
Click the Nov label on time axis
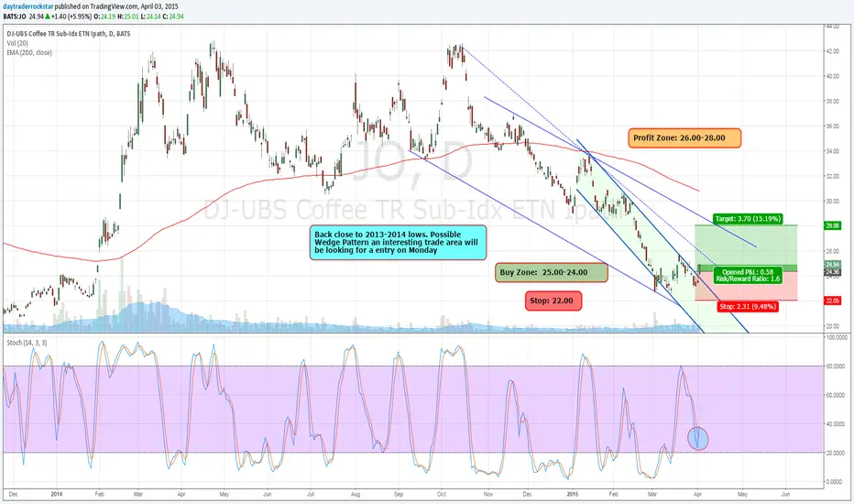pos(488,494)
